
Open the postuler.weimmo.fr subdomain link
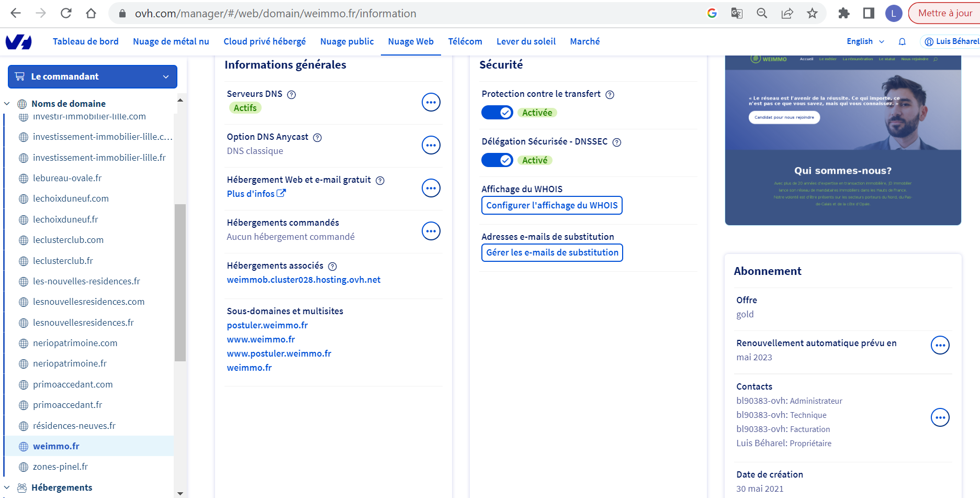tap(267, 325)
